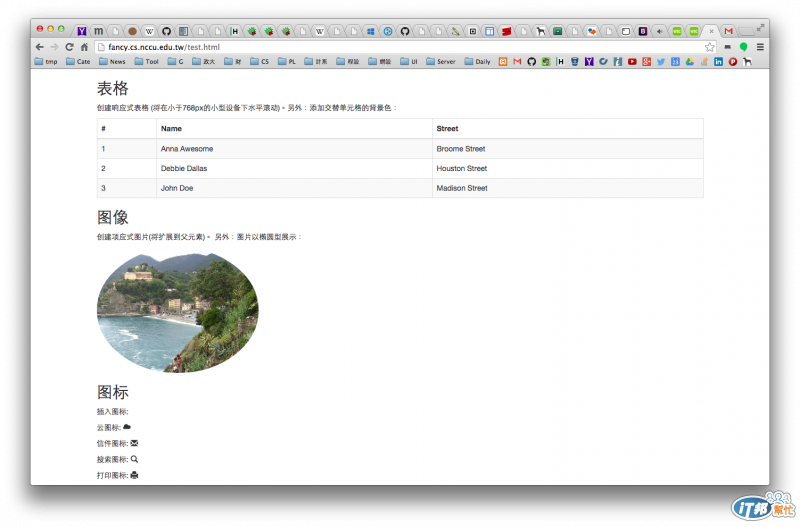Open the Google+ bookmark icon

[646, 62]
